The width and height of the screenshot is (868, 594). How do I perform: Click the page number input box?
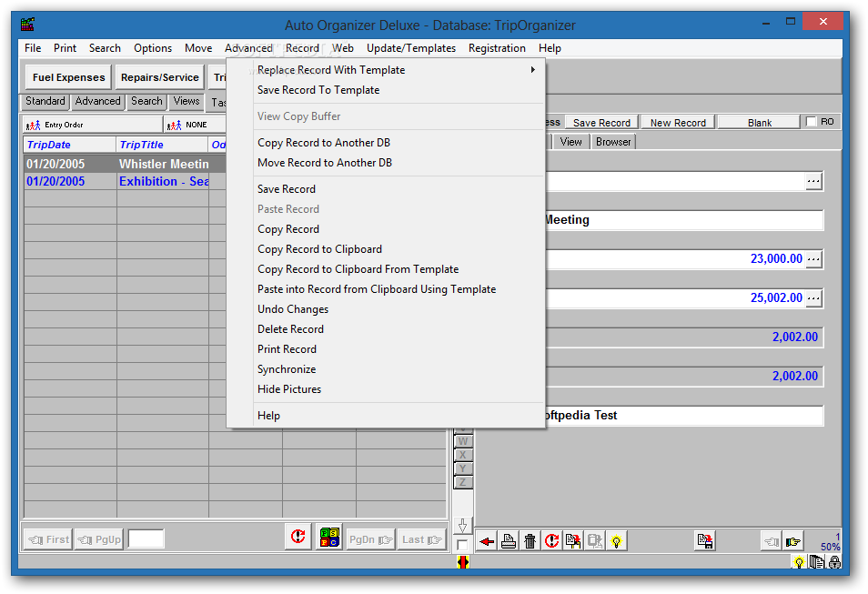coord(146,539)
